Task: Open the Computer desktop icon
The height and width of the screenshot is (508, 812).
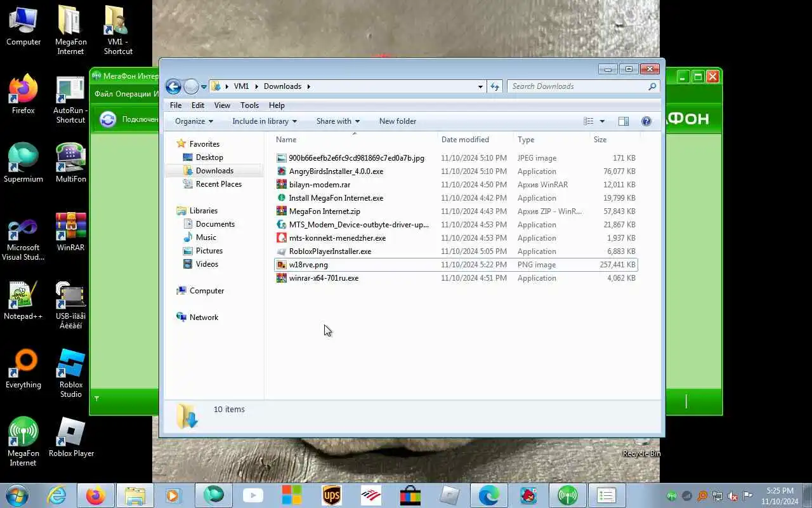Action: 23,26
